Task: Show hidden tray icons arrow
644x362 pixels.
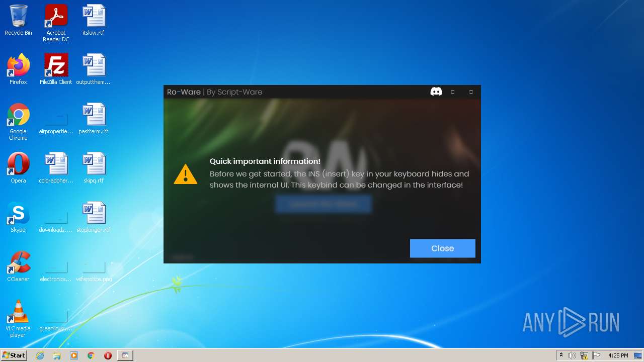Action: click(x=561, y=355)
